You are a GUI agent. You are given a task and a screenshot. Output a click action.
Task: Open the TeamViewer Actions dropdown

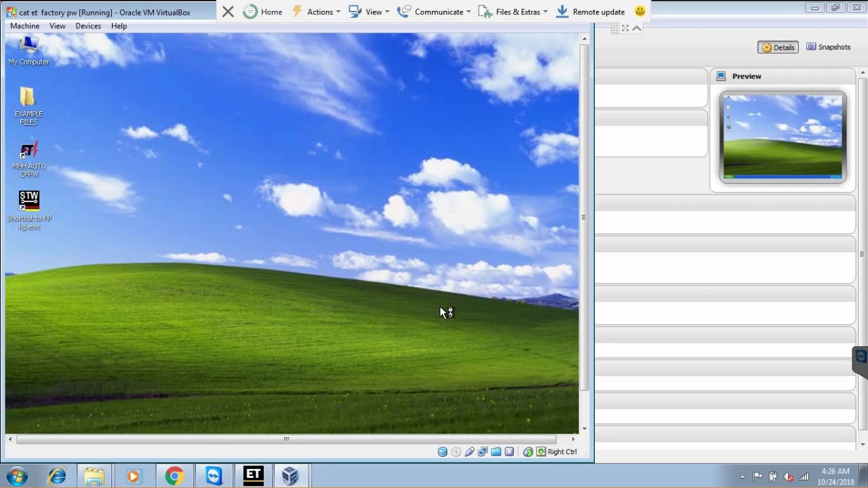316,12
